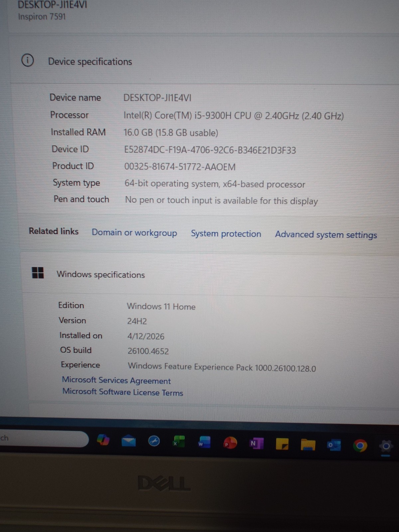
Task: Open Advanced system settings link
Action: coord(326,235)
